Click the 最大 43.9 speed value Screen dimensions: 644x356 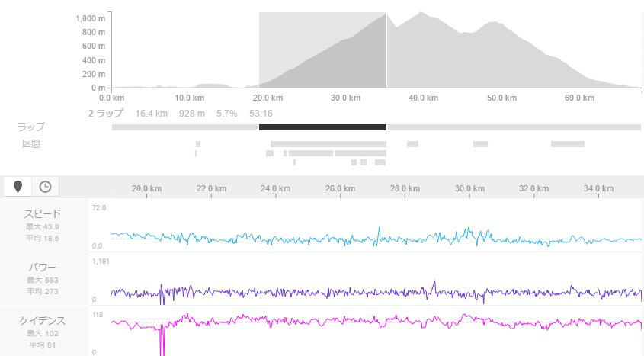(x=43, y=226)
